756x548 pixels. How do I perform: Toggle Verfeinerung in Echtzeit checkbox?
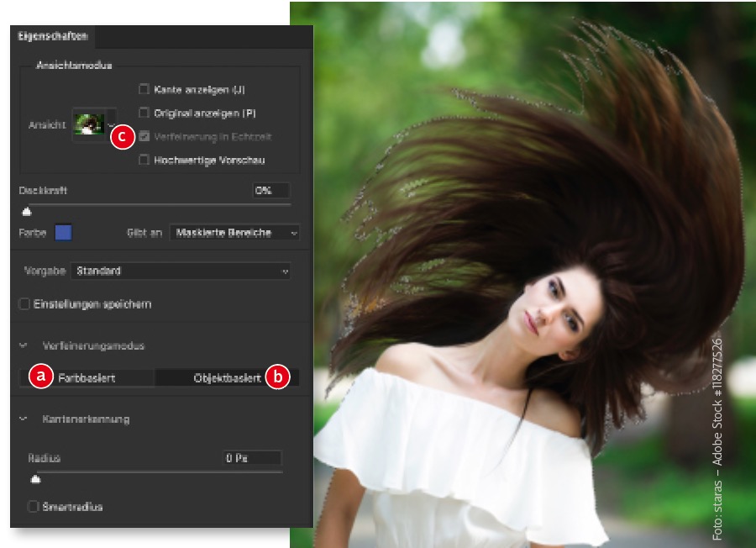tap(144, 136)
